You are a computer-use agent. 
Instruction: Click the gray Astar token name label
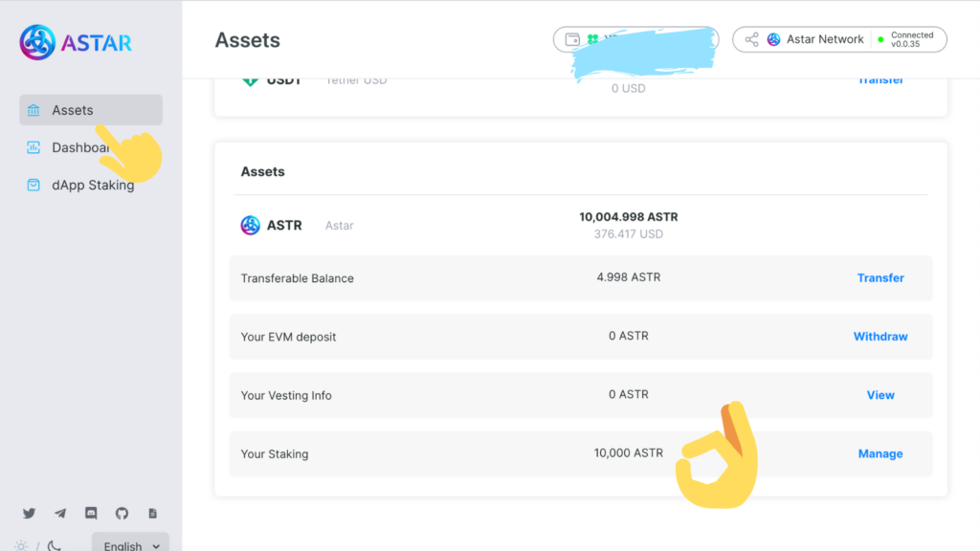340,226
